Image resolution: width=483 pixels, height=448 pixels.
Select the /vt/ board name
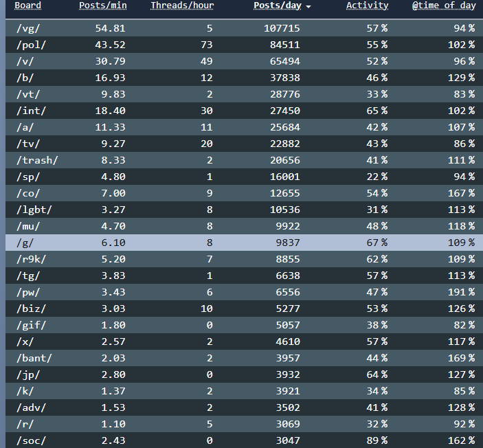coord(28,94)
